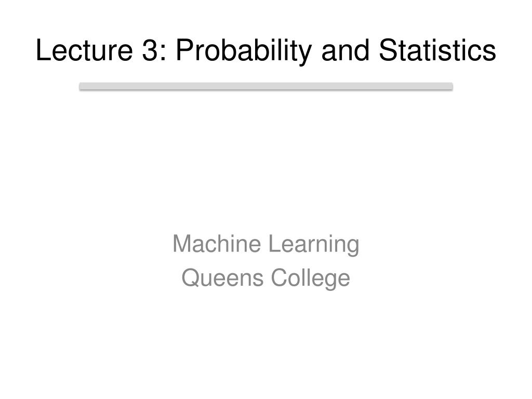This screenshot has width=532, height=399.
Task: Click the left end of the gray divider
Action: pos(82,86)
